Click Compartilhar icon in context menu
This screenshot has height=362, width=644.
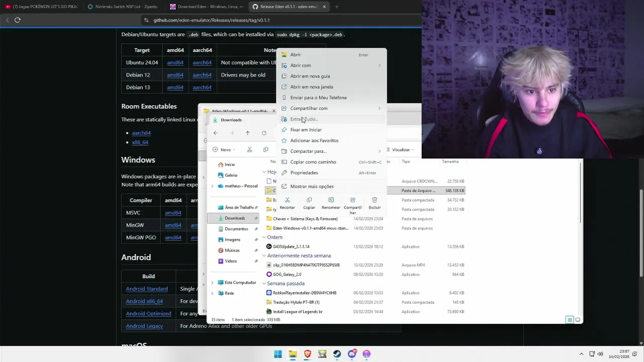click(353, 200)
